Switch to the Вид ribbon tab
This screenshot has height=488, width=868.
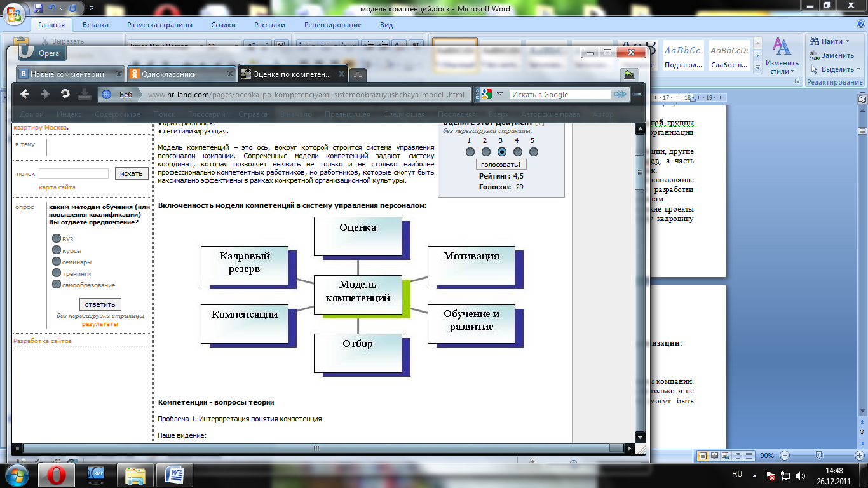point(386,25)
